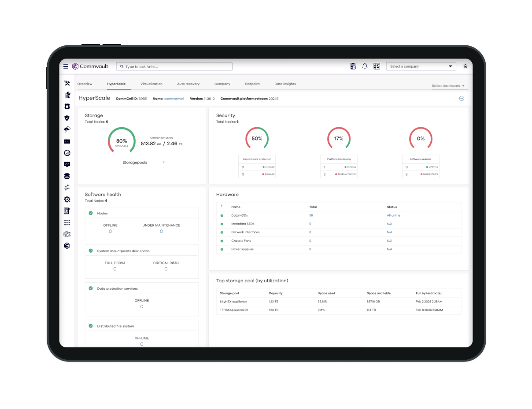The image size is (532, 409).
Task: Open the gear settings sidebar icon
Action: (67, 199)
